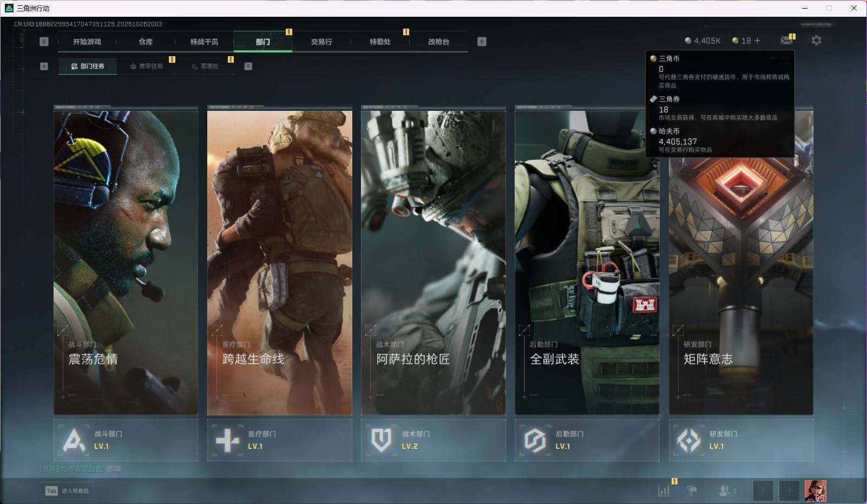Switch to the 特勤处 tab
Viewport: 867px width, 504px height.
[380, 42]
